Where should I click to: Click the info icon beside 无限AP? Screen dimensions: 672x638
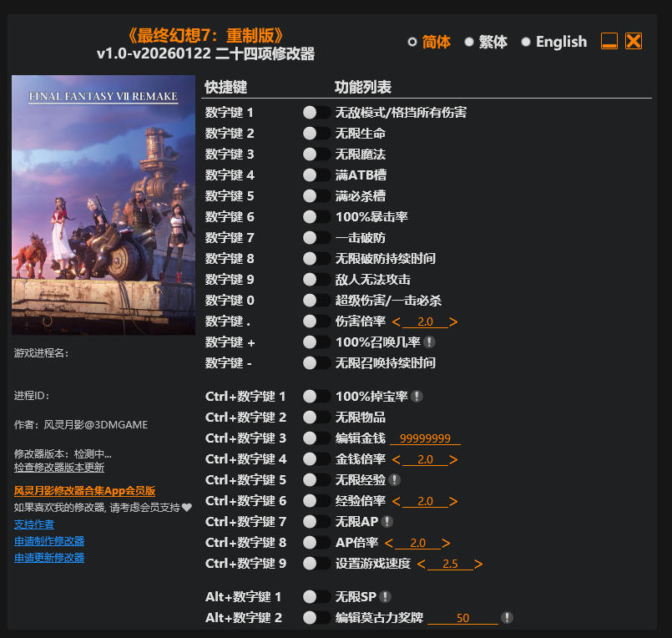point(387,522)
